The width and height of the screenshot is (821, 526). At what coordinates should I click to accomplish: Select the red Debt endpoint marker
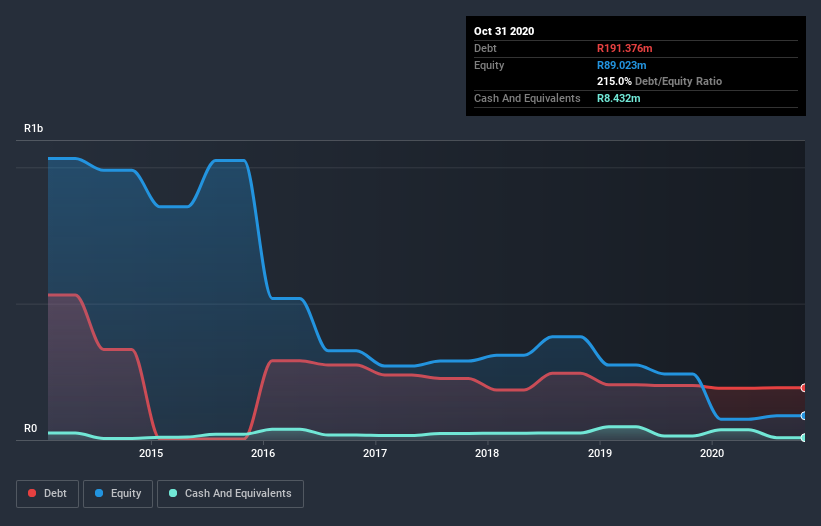coord(804,388)
